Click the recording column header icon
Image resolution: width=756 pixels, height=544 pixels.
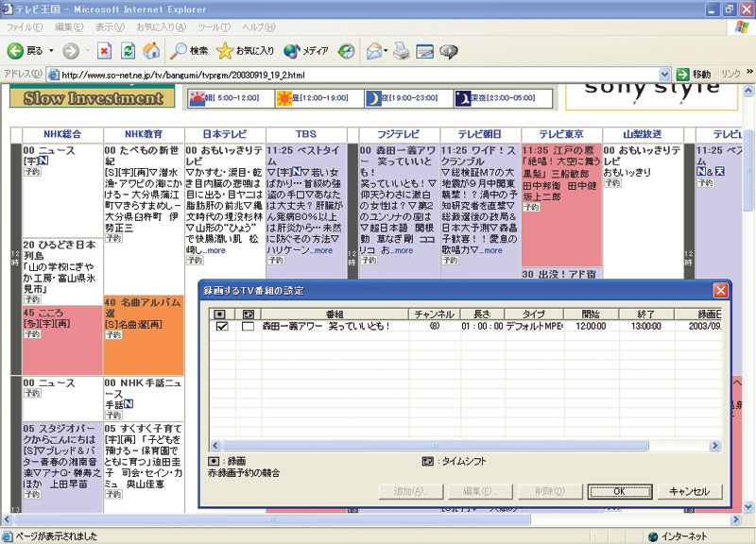coord(219,314)
